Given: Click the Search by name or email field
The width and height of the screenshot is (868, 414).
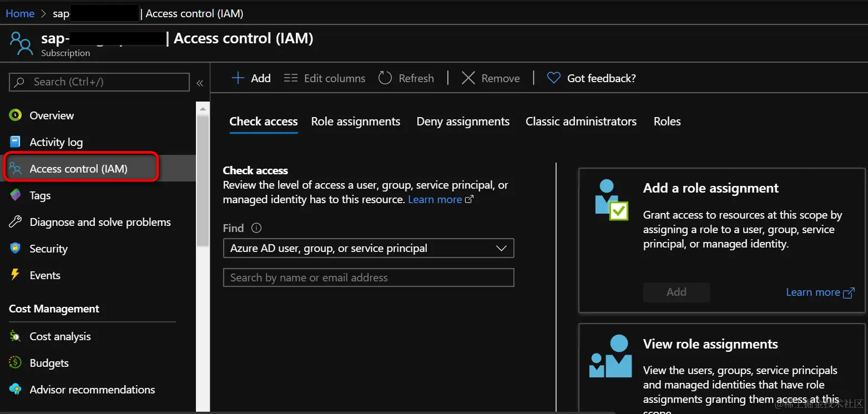Looking at the screenshot, I should 369,277.
